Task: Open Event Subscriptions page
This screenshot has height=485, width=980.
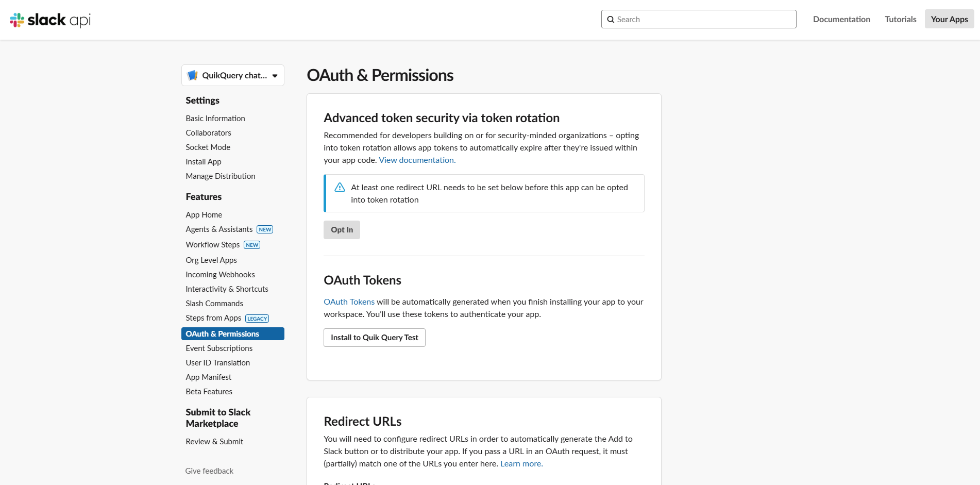Action: pos(219,348)
